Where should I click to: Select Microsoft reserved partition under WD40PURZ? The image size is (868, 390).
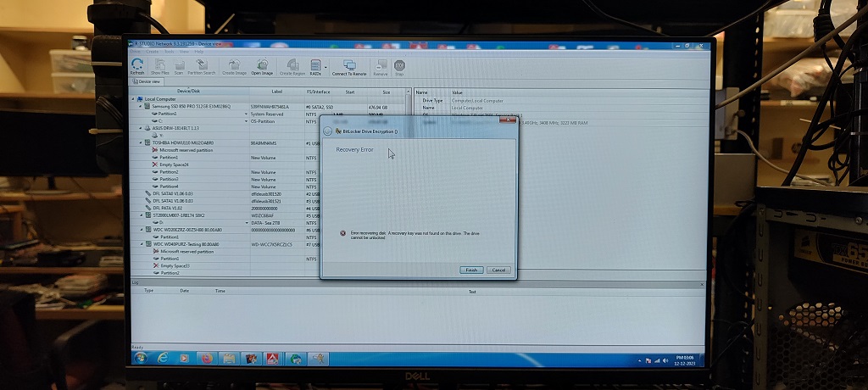pos(183,252)
